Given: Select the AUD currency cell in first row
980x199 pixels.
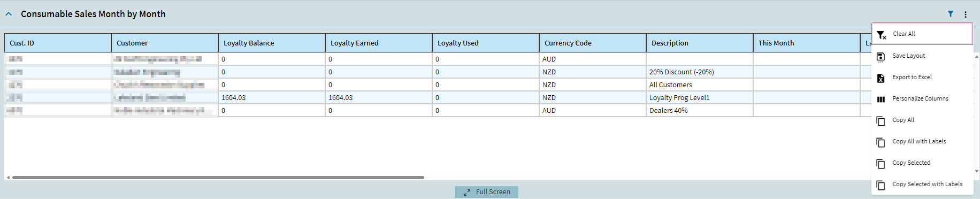Looking at the screenshot, I should tap(593, 59).
